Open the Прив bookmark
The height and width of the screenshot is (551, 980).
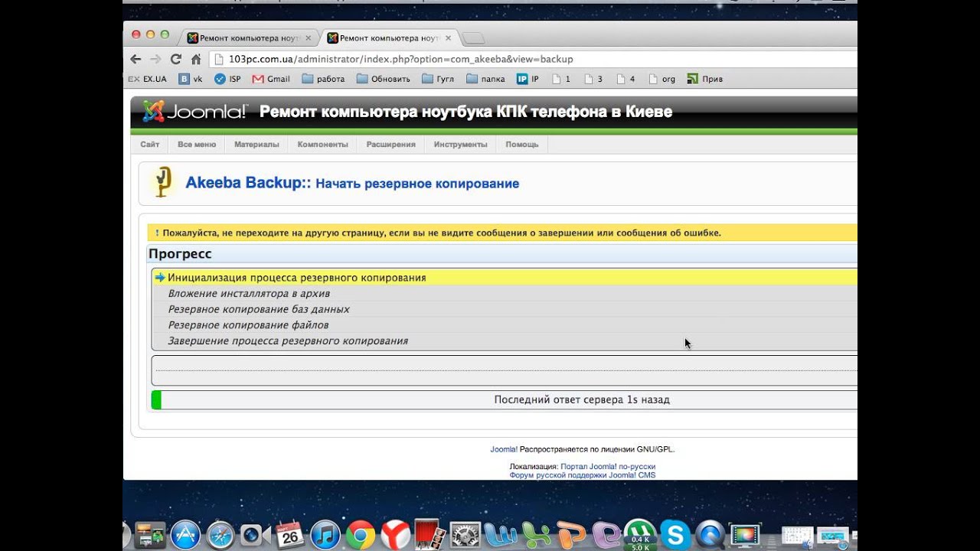point(705,79)
